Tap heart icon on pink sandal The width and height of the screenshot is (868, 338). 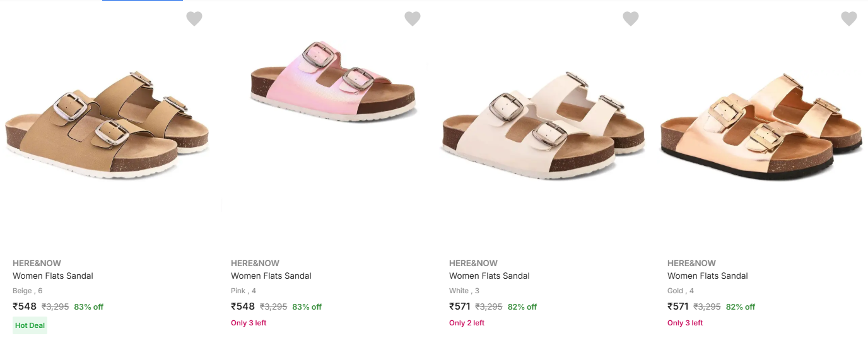(413, 19)
